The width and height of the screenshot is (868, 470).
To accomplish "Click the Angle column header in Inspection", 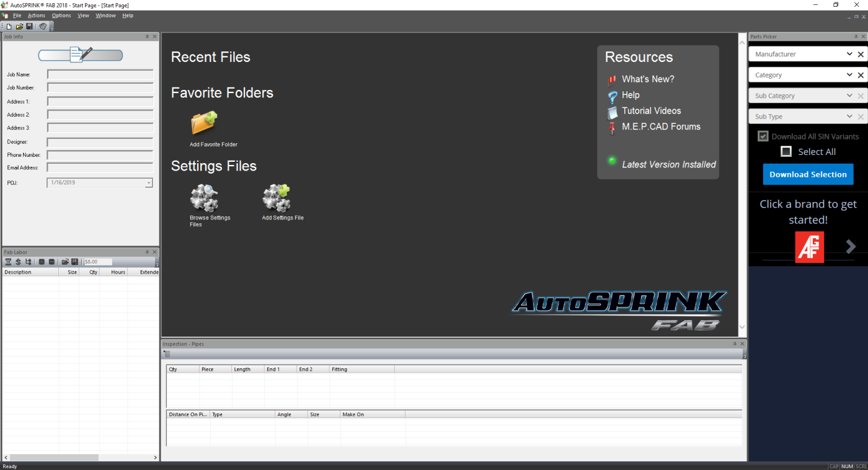I will [x=291, y=414].
